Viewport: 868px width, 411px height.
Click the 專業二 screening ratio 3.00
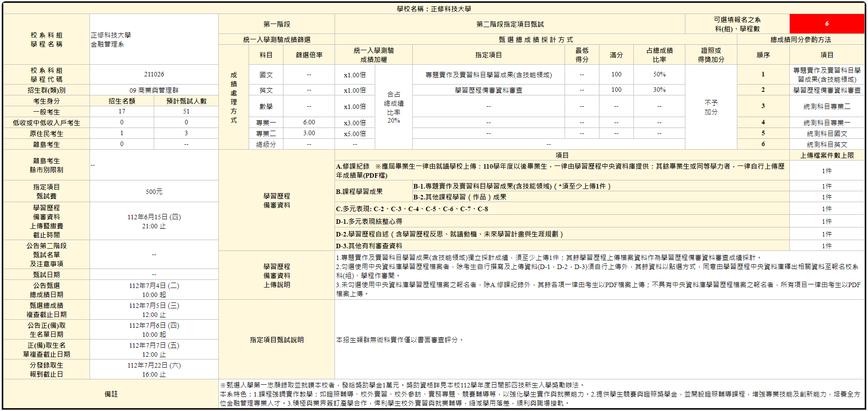coord(309,133)
